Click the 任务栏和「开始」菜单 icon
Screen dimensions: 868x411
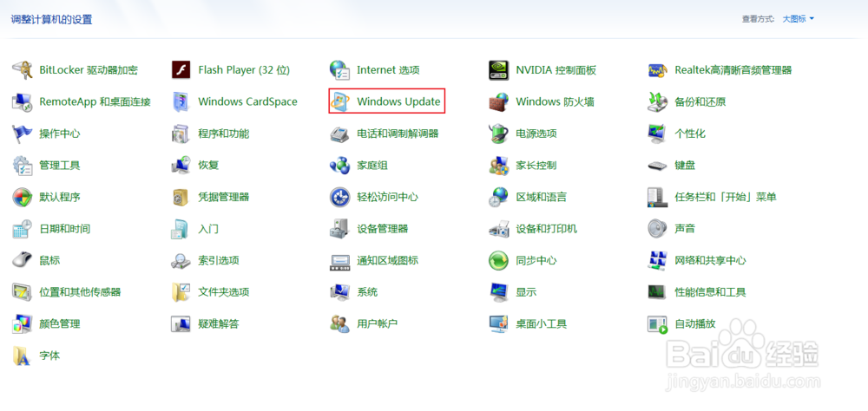657,197
